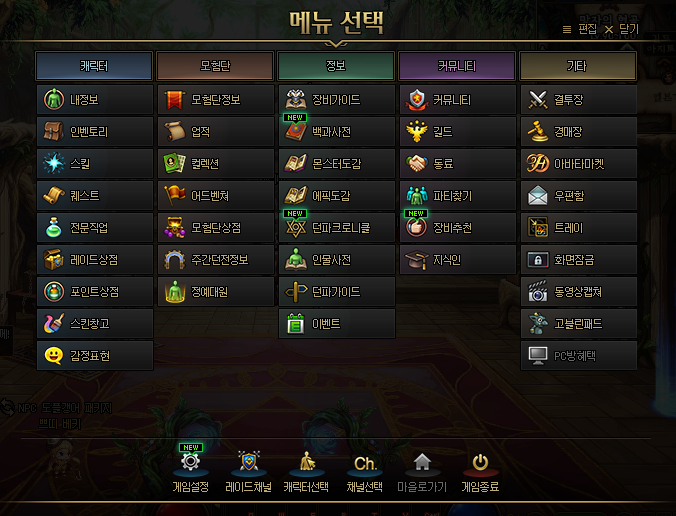The image size is (676, 516).
Task: Select the 정보 category header
Action: pos(336,66)
